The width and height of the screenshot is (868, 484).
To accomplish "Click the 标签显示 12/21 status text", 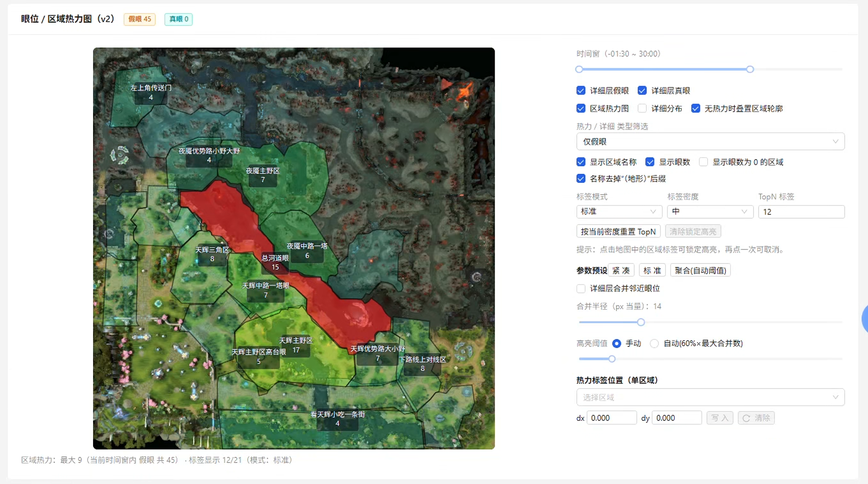I will (240, 460).
